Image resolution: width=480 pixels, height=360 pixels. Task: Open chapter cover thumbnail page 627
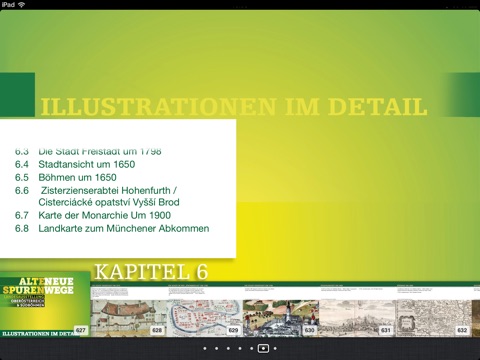tap(45, 304)
